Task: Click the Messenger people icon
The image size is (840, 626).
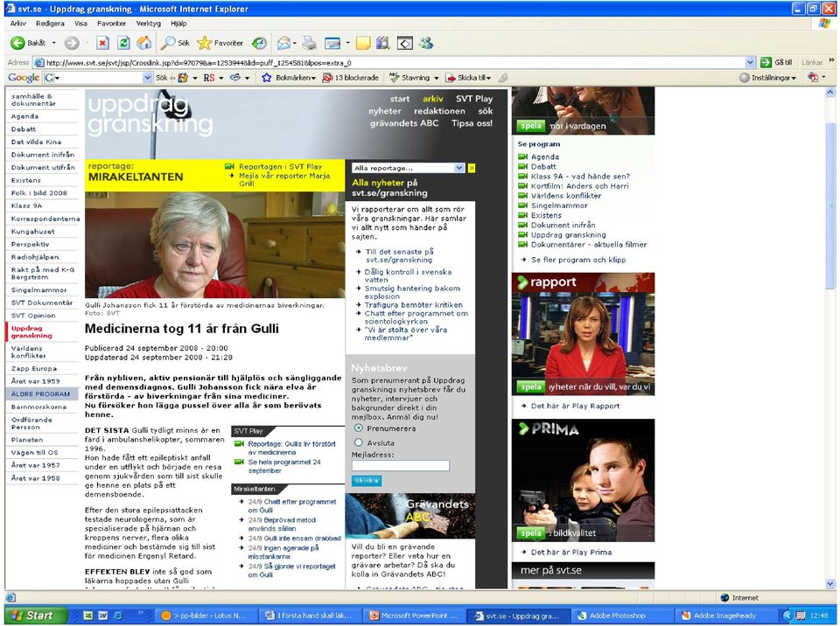Action: [x=426, y=43]
